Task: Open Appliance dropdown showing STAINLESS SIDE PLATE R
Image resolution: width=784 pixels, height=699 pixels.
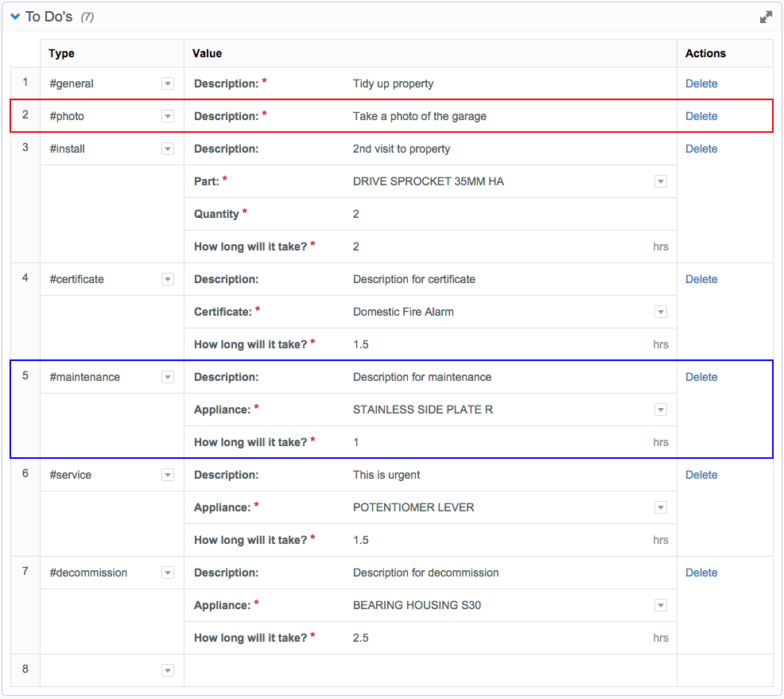Action: pyautogui.click(x=661, y=410)
